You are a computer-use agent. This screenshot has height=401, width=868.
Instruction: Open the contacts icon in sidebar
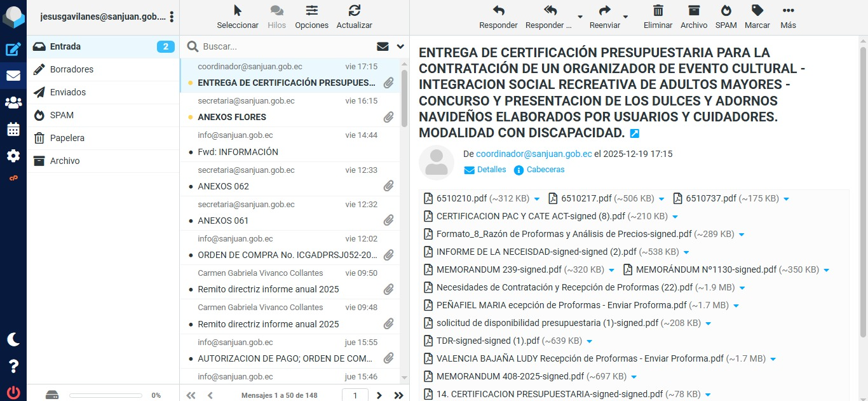tap(13, 102)
